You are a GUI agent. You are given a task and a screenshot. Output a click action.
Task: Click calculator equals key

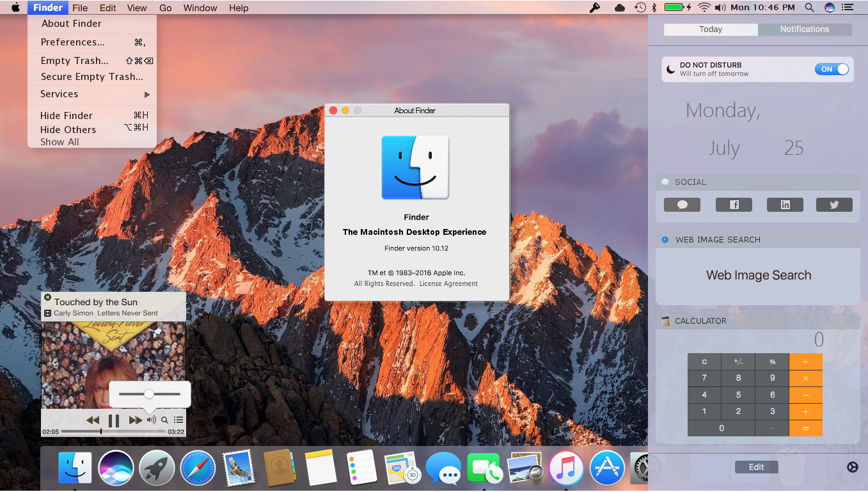[x=805, y=428]
